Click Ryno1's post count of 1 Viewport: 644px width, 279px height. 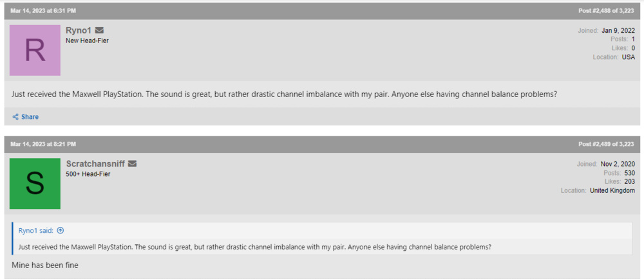(x=633, y=39)
